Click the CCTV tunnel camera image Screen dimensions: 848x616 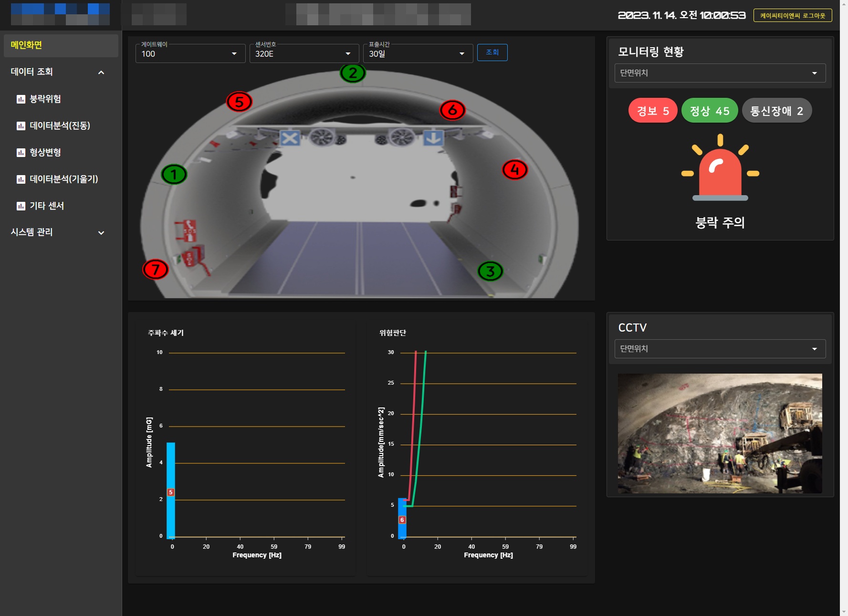[x=720, y=433]
